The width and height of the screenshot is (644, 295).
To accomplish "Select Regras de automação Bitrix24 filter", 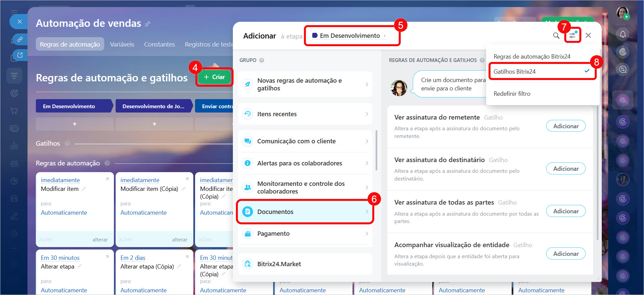I will (532, 57).
